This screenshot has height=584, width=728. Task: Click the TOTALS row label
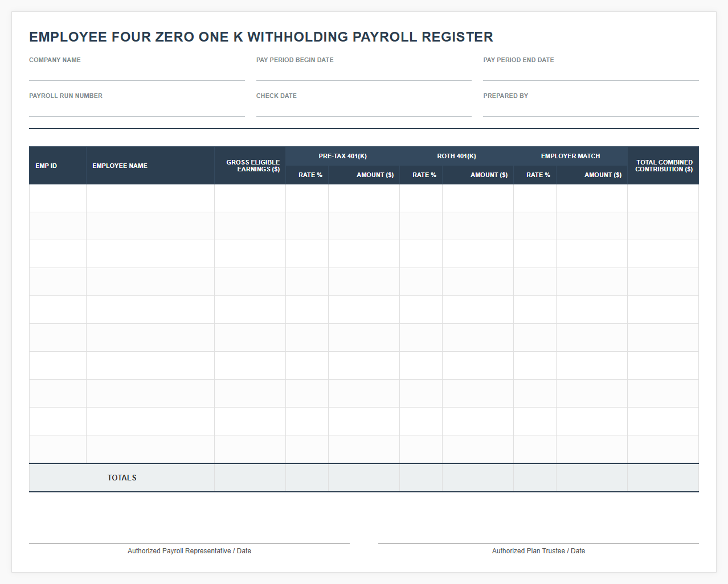pos(122,478)
